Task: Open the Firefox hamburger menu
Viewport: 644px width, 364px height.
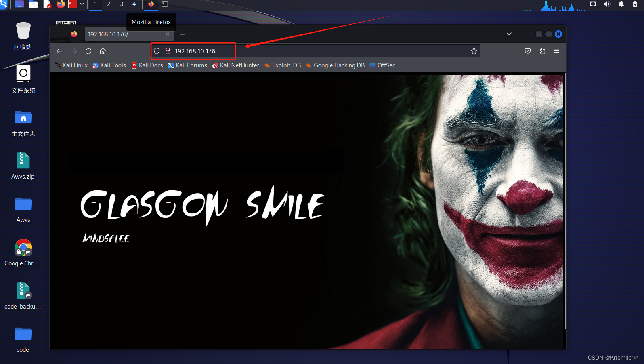Action: (x=557, y=51)
